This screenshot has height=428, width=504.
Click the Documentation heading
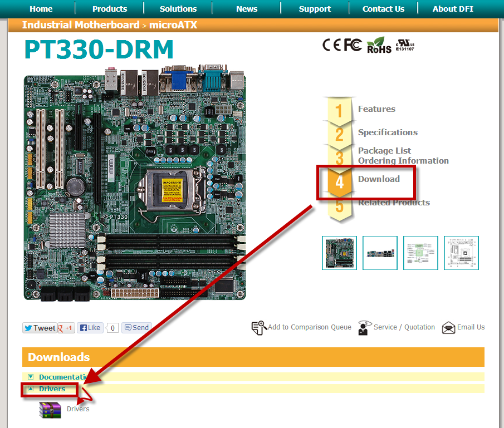click(63, 377)
